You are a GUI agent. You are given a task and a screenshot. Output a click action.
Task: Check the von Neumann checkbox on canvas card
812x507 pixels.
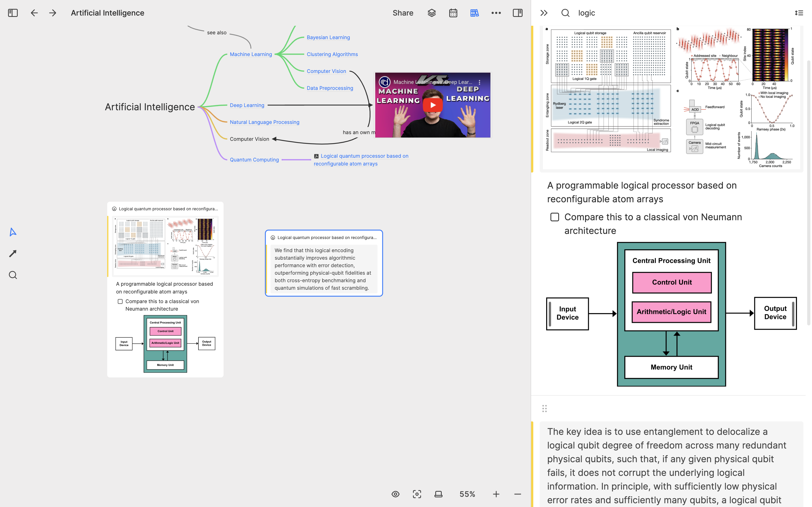120,302
